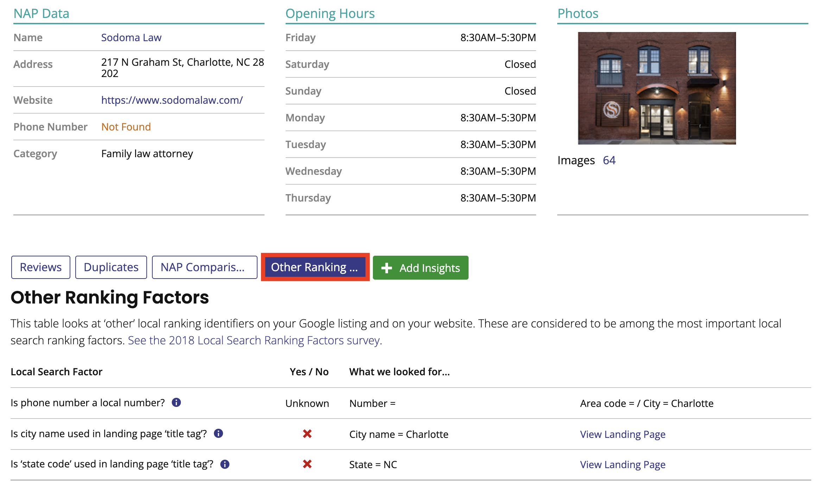Click Tuesday hours 8:30AM–5:30PM
The width and height of the screenshot is (820, 504).
click(x=498, y=144)
